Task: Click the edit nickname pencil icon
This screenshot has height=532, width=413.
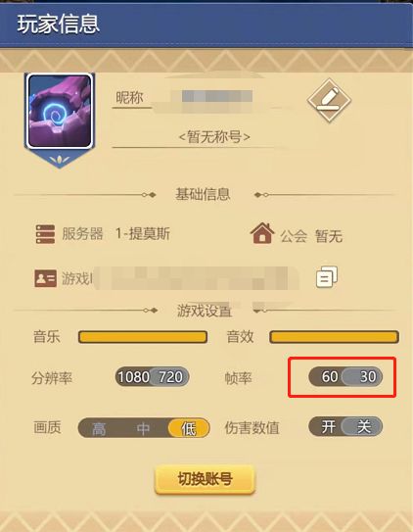Action: pos(329,101)
